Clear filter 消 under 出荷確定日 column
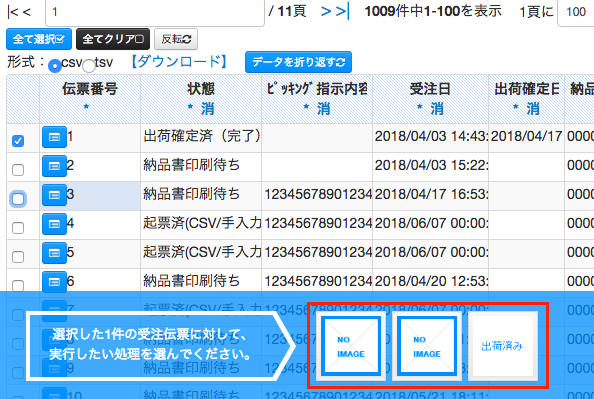This screenshot has height=399, width=594. pyautogui.click(x=533, y=109)
